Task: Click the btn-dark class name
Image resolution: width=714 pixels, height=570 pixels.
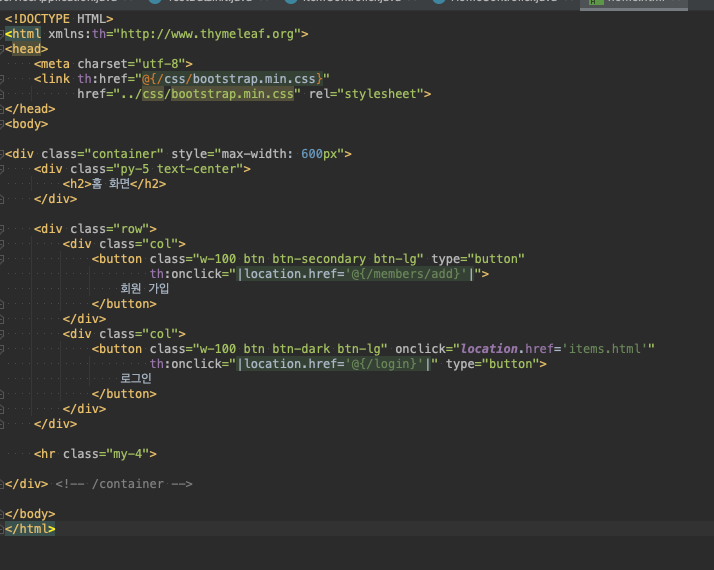Action: click(x=301, y=349)
